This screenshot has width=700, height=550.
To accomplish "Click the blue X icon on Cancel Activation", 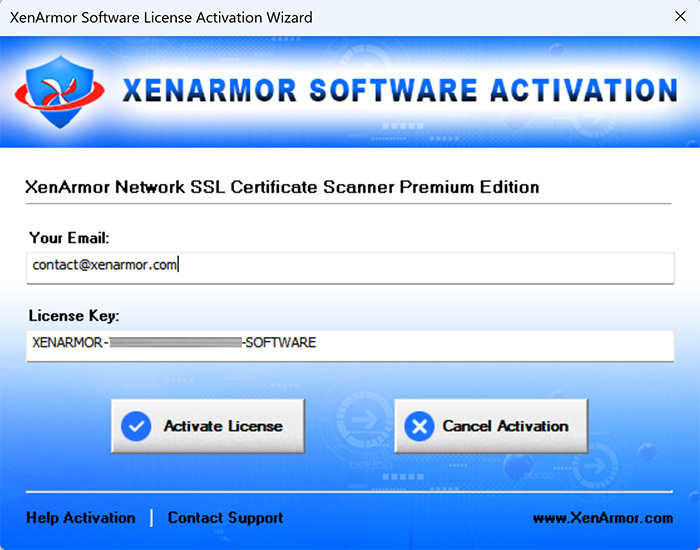I will click(x=419, y=426).
